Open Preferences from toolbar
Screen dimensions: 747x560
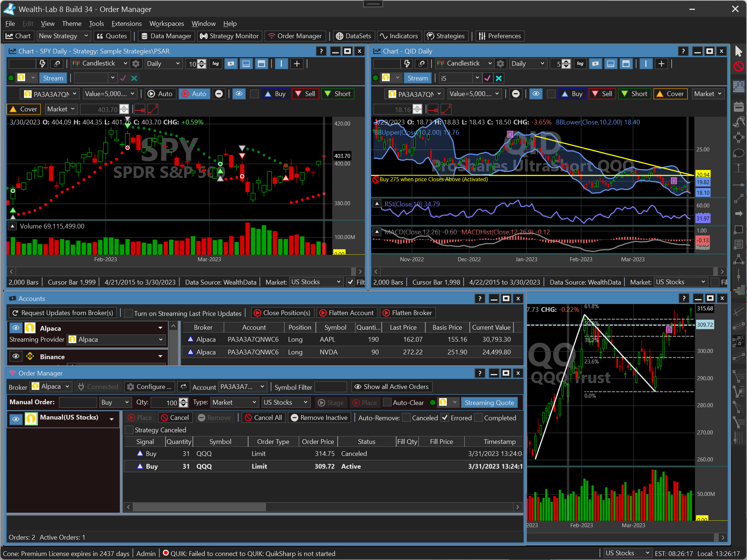(500, 36)
